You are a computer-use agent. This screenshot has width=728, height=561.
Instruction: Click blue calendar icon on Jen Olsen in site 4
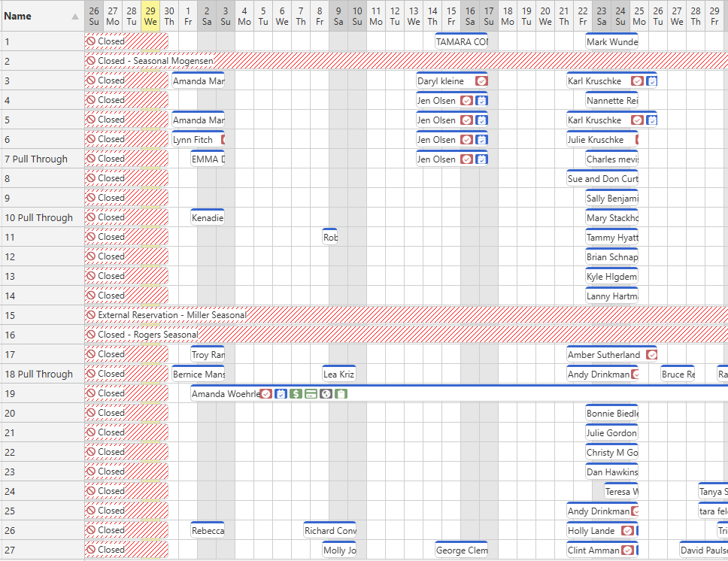(x=481, y=100)
